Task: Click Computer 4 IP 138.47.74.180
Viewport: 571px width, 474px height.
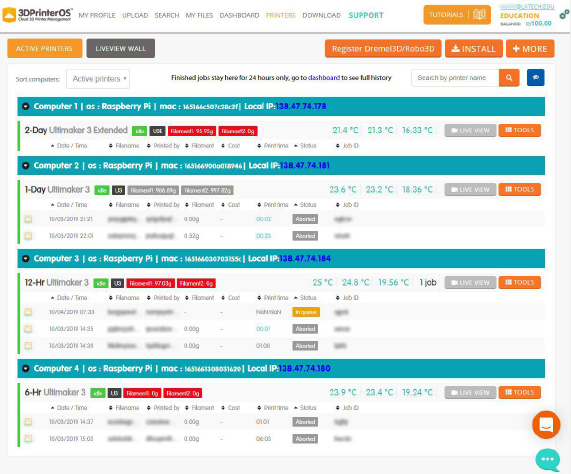Action: 304,368
